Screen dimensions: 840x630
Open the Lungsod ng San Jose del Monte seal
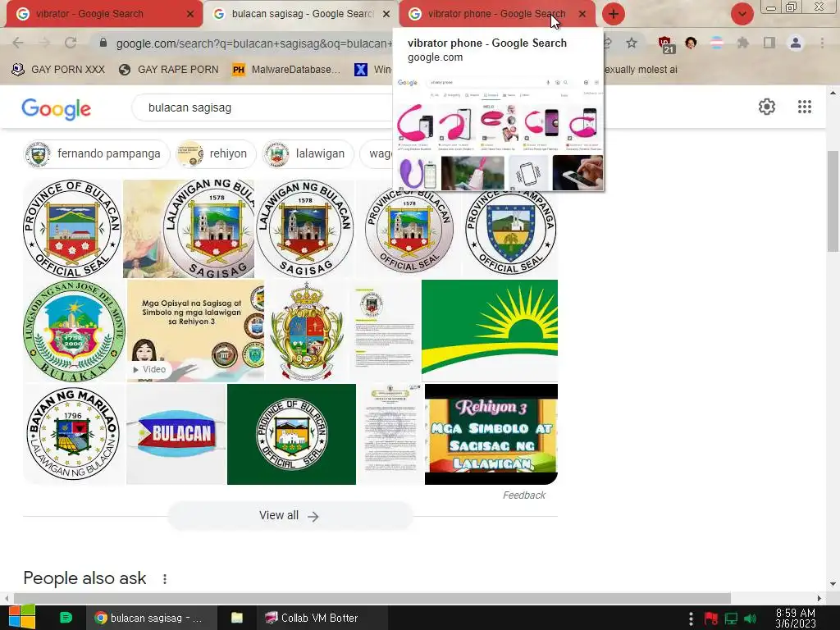tap(74, 331)
